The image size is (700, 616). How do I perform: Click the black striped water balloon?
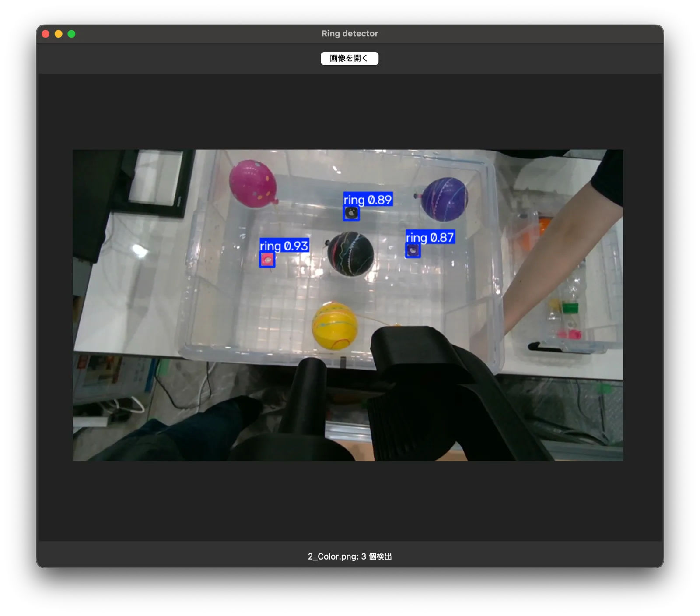coord(350,254)
